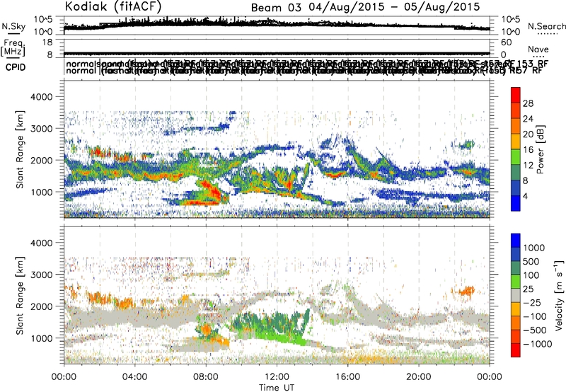Select the power panel 'Slant Range [km]' label
The image size is (566, 392).
pos(20,150)
